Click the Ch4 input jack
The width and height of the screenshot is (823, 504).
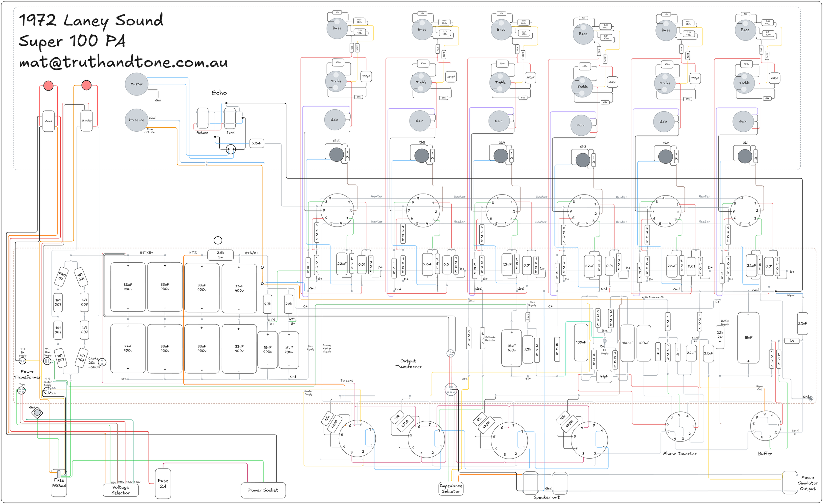[501, 156]
